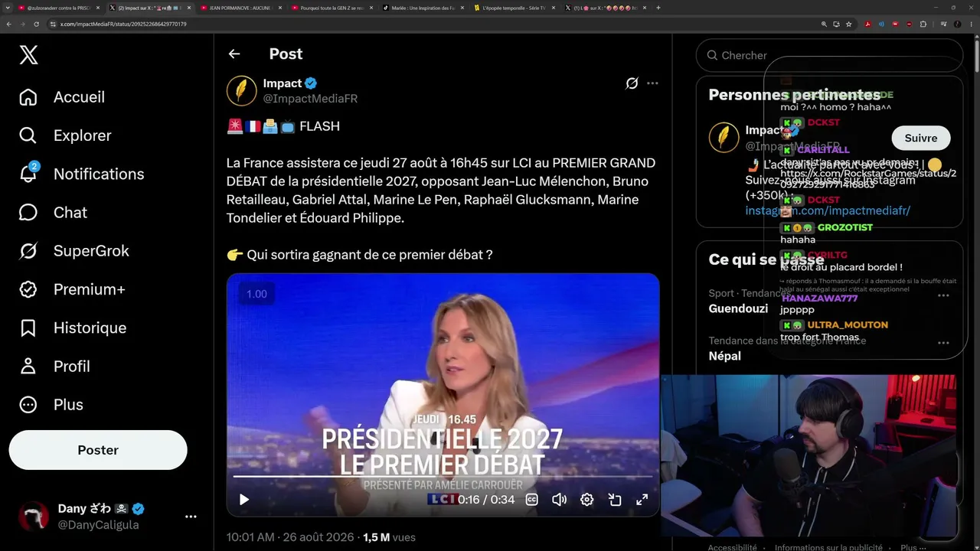Viewport: 980px width, 551px height.
Task: Click the Historique label in sidebar
Action: (90, 328)
